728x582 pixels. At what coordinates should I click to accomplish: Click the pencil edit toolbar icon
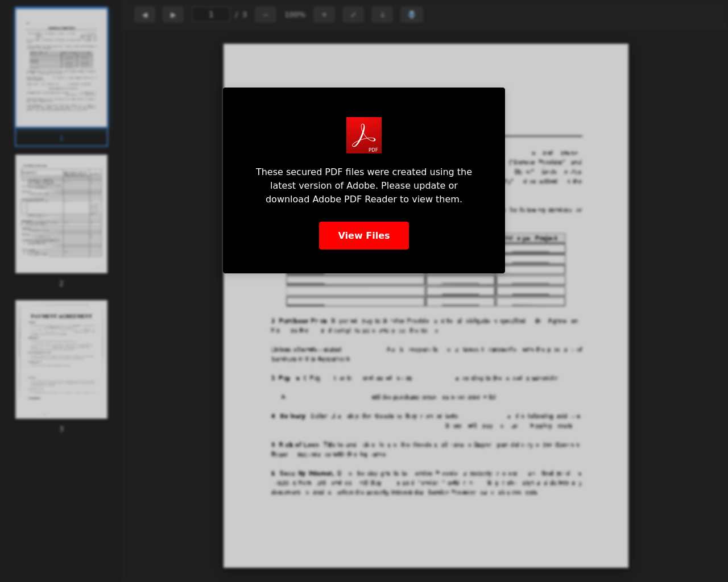(x=353, y=15)
